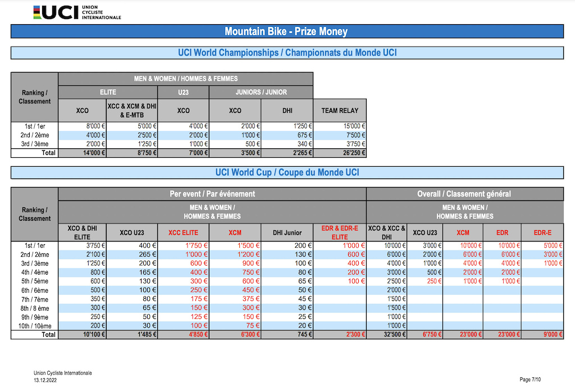Click the '3'750 €' World Cup first place cell
This screenshot has width=575, height=392.
click(x=83, y=245)
